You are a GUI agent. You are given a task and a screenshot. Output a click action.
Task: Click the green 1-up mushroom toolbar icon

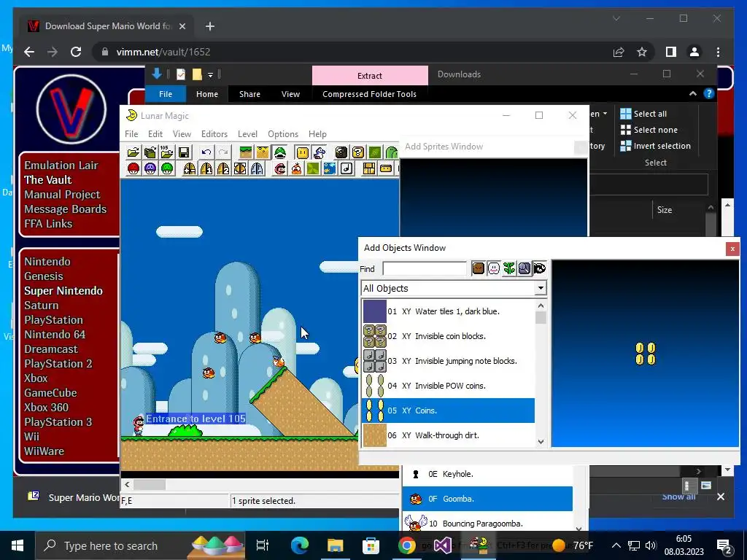click(167, 168)
